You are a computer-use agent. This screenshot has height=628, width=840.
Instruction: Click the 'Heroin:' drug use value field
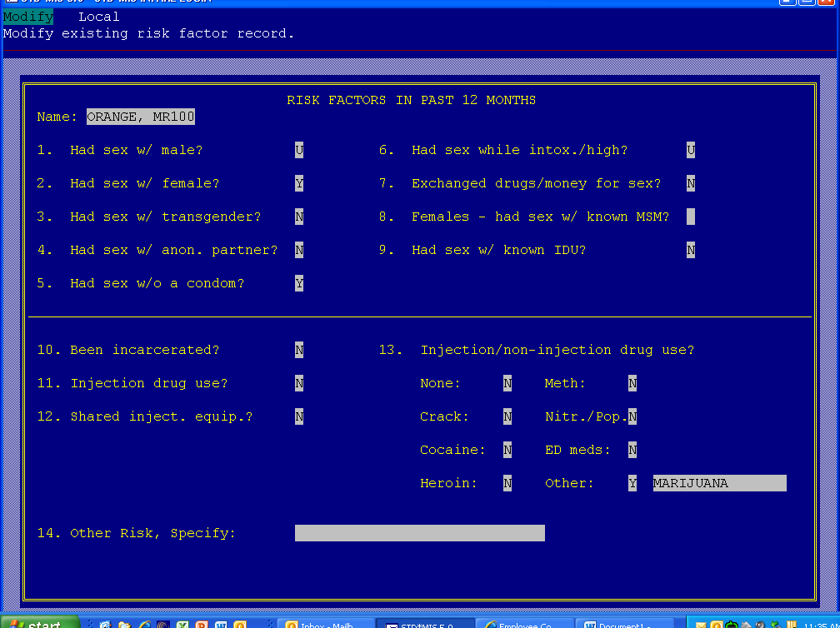coord(507,483)
